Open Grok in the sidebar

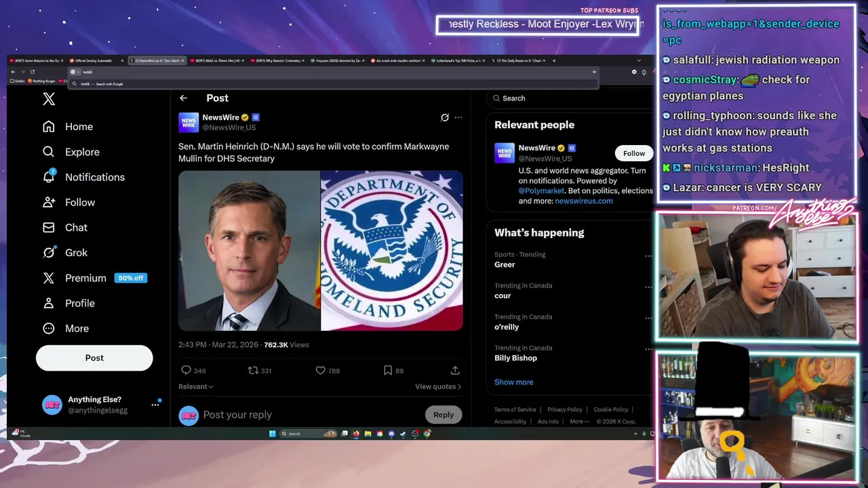click(x=64, y=252)
